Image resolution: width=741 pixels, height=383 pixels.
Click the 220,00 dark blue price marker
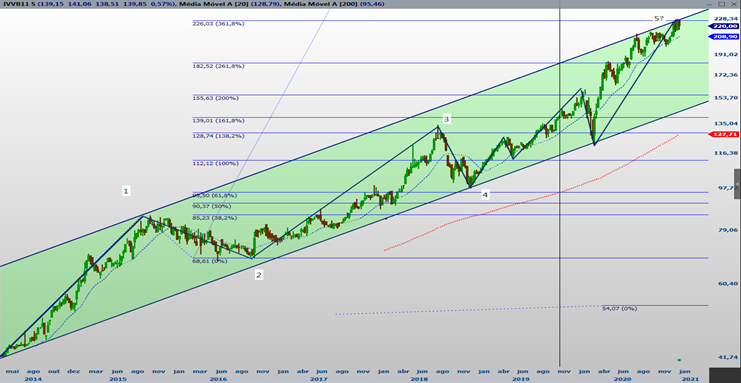pyautogui.click(x=724, y=26)
